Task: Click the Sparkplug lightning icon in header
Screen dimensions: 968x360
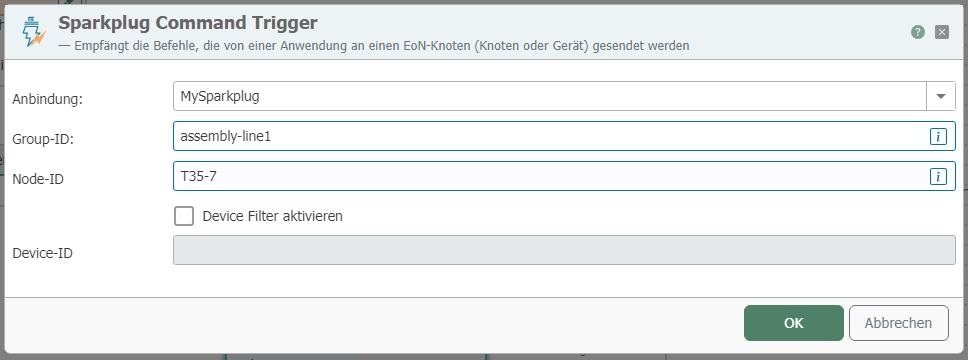Action: [33, 32]
